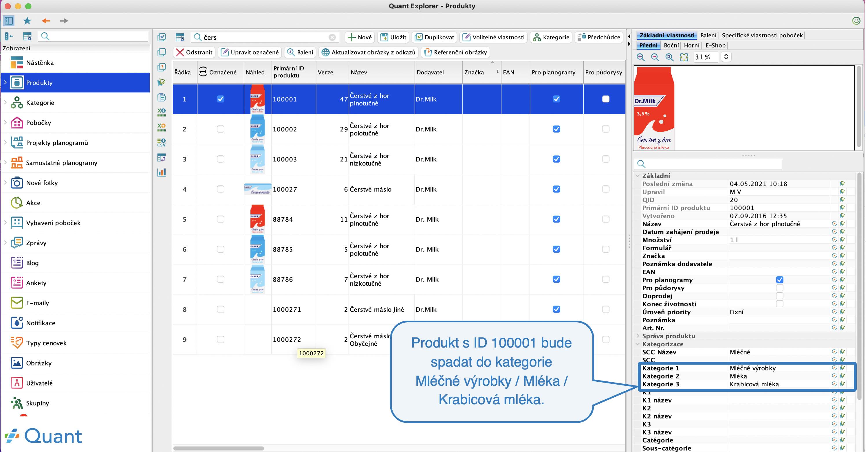Click Aktualizovat obrázky z odkazů

click(369, 52)
